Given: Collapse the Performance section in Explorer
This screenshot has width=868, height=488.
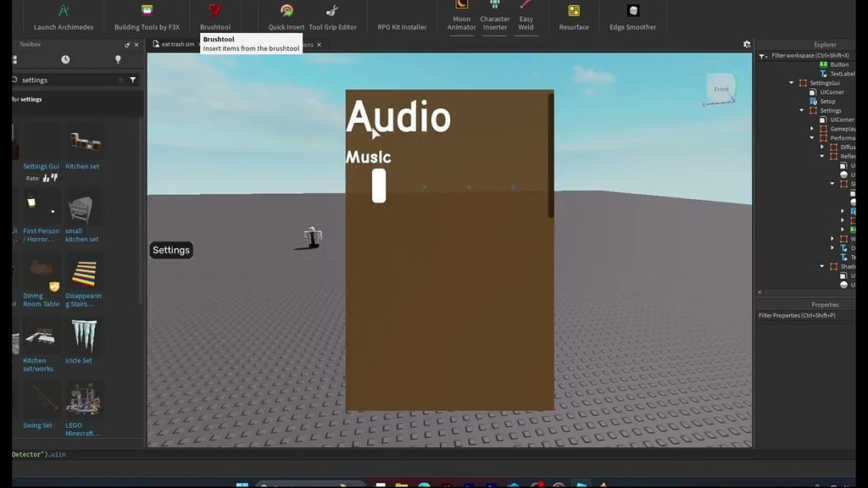Looking at the screenshot, I should [813, 137].
